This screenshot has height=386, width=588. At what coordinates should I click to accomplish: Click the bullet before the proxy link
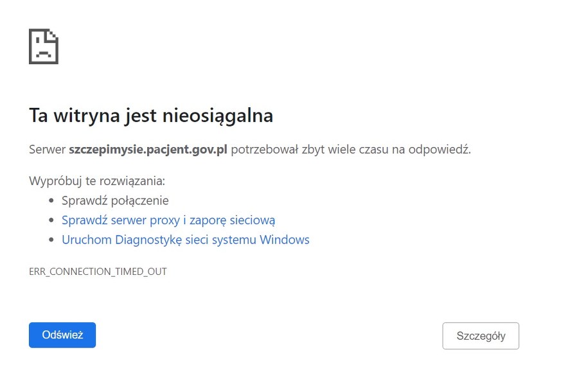pyautogui.click(x=51, y=221)
